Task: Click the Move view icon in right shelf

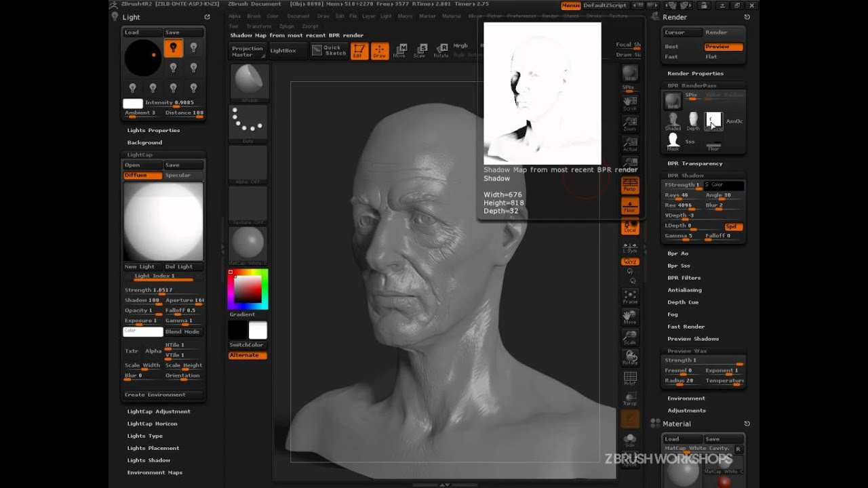Action: pyautogui.click(x=630, y=317)
